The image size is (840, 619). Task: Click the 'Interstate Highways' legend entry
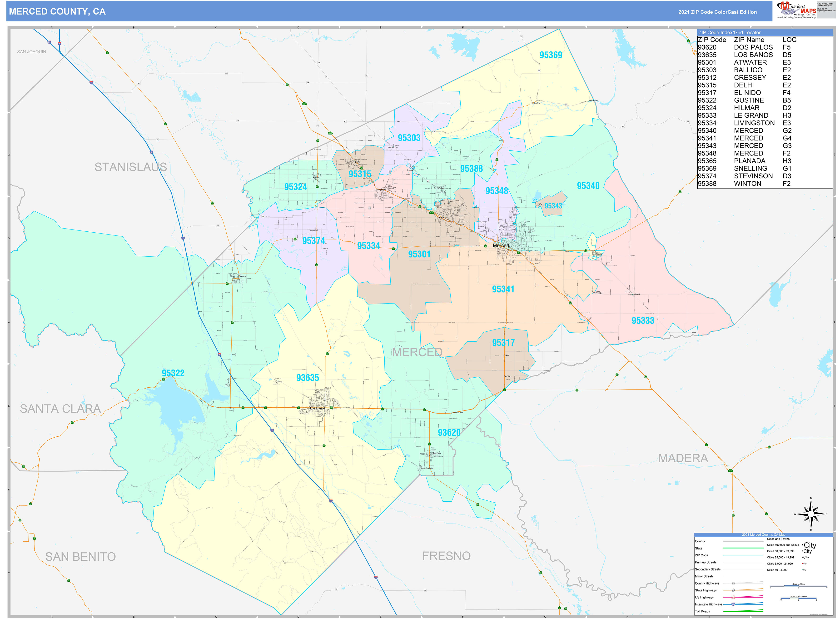709,604
